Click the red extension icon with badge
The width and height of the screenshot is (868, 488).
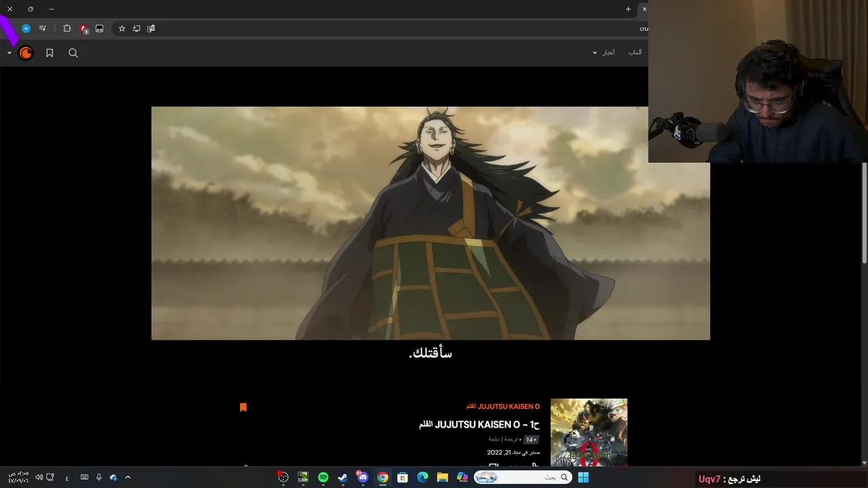[x=83, y=28]
